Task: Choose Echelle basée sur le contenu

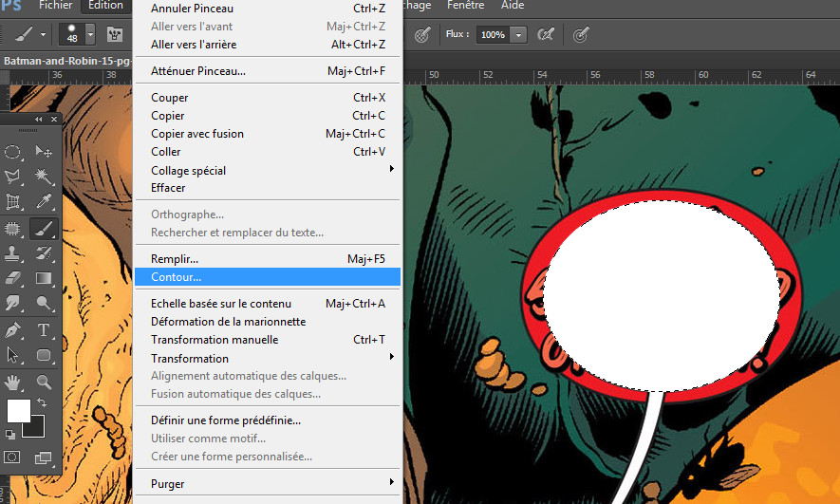Action: pos(268,303)
